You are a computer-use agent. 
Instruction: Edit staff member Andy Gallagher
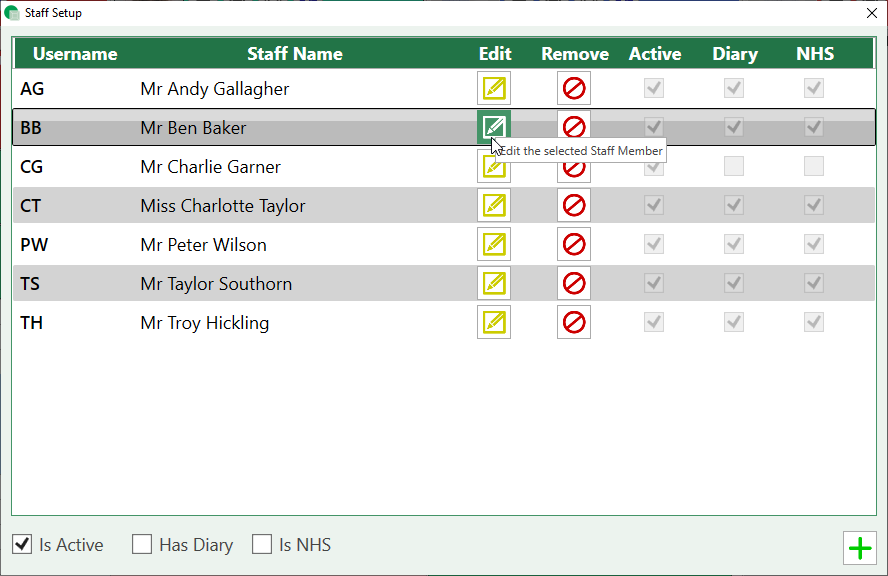pyautogui.click(x=494, y=89)
